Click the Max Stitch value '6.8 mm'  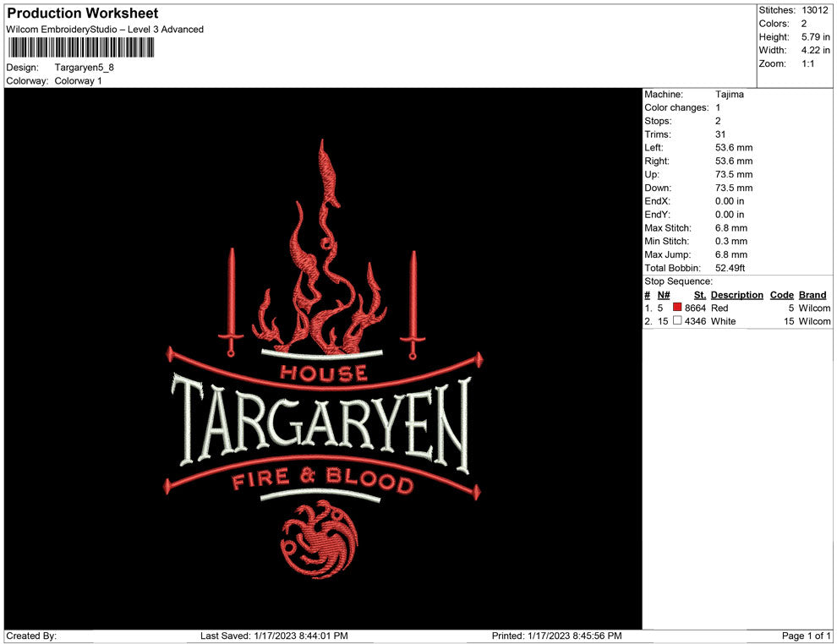(731, 228)
